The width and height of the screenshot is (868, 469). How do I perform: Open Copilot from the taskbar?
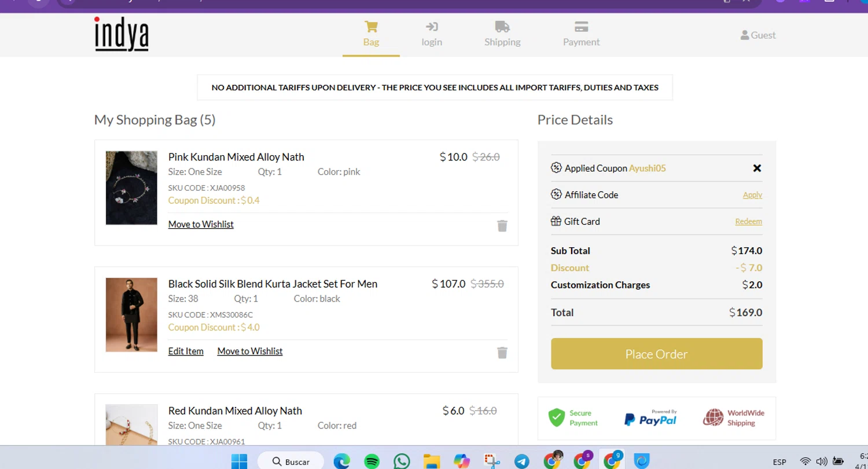pyautogui.click(x=462, y=461)
